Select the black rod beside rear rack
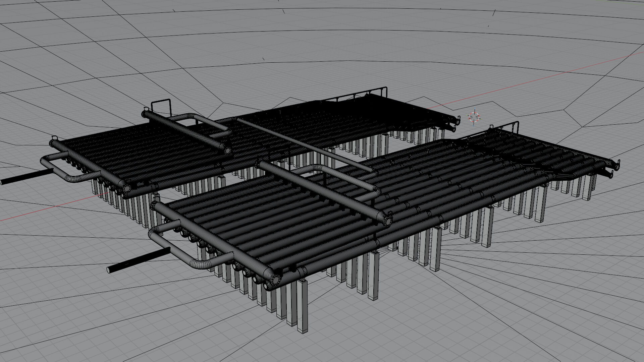Image resolution: width=644 pixels, height=362 pixels. tap(27, 177)
